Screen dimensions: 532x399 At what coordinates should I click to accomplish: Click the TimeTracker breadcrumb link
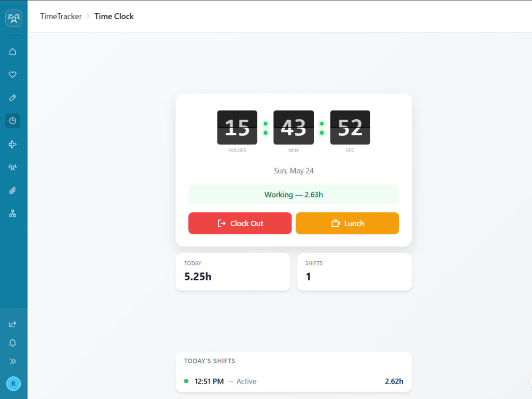coord(61,16)
